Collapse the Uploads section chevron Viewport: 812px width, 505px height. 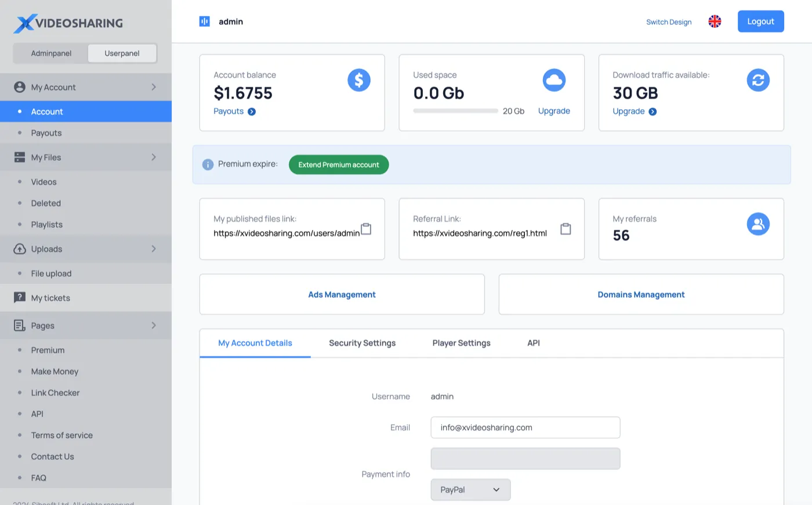coord(154,249)
